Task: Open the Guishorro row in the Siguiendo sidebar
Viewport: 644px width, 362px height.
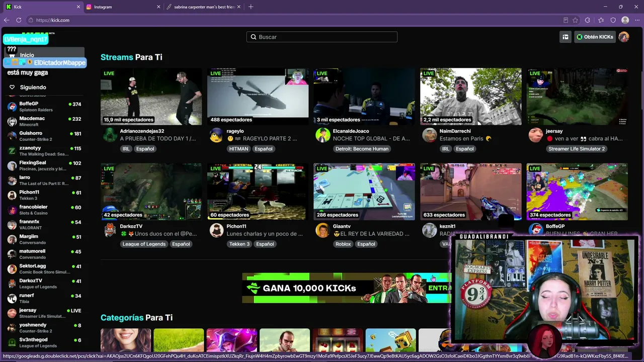Action: pos(44,136)
